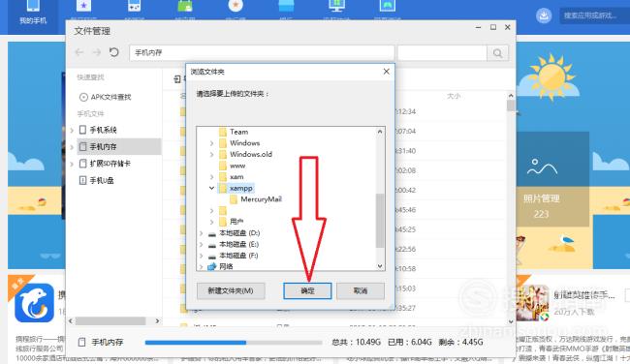
Task: Click the file list scrollbar down arrow
Action: tap(511, 321)
